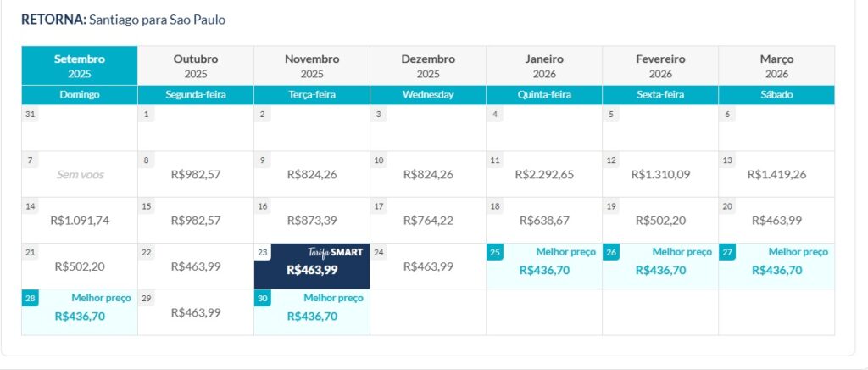Switch to the Outubro 2025 tab
This screenshot has width=868, height=370.
[x=196, y=65]
